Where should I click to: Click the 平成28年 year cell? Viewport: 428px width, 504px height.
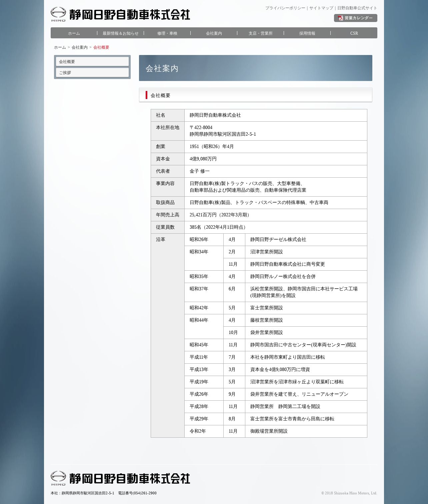(x=204, y=407)
